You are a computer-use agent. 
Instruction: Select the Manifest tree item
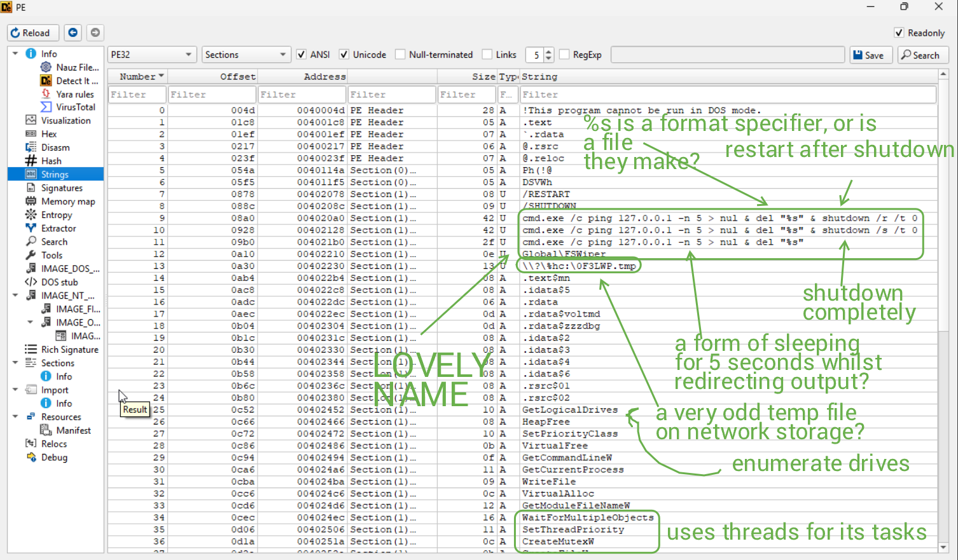[73, 430]
